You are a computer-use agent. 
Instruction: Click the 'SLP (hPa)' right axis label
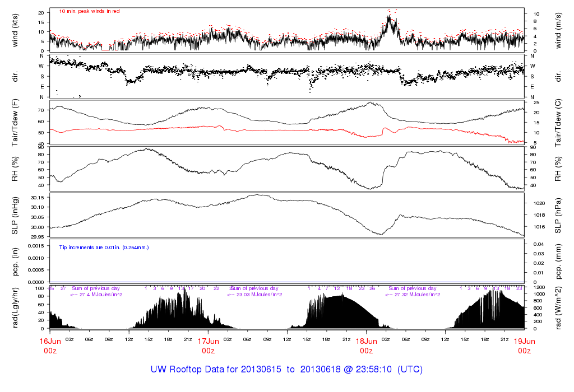click(x=558, y=216)
